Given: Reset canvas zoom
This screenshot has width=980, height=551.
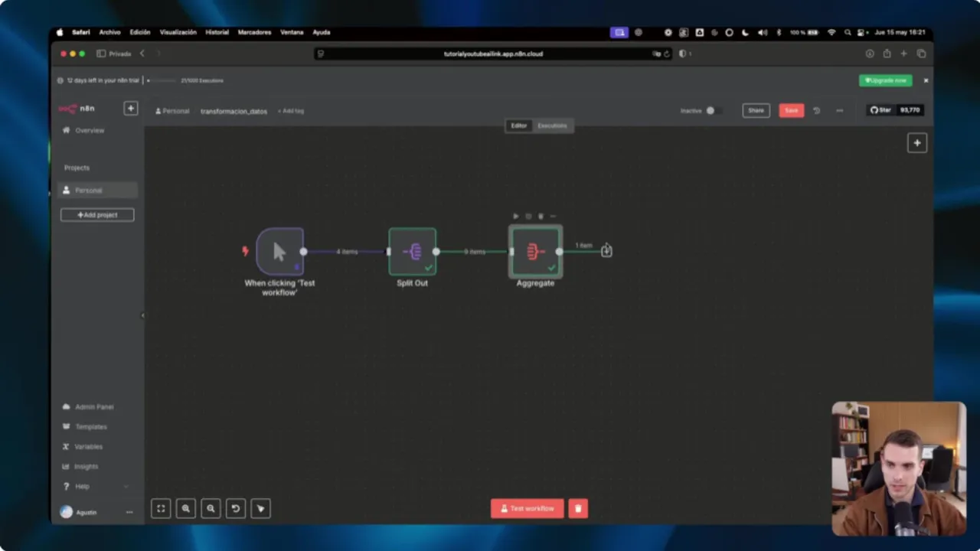Looking at the screenshot, I should [236, 508].
